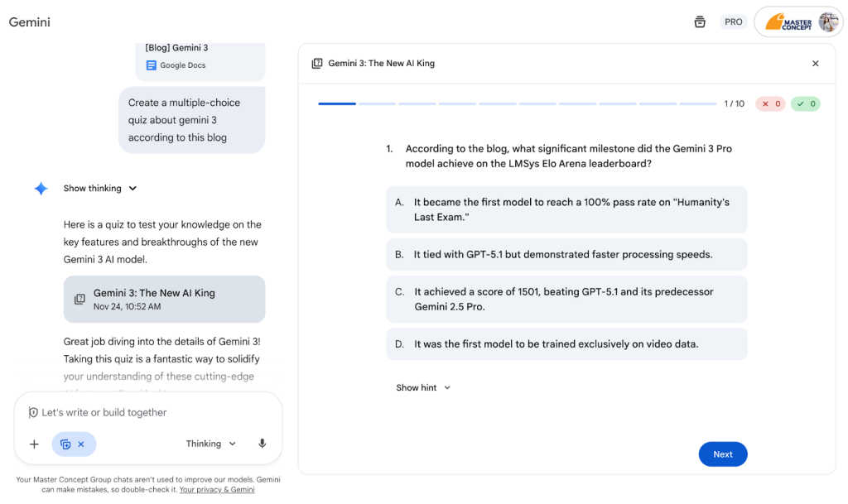
Task: Click the microphone voice input icon
Action: click(x=263, y=444)
